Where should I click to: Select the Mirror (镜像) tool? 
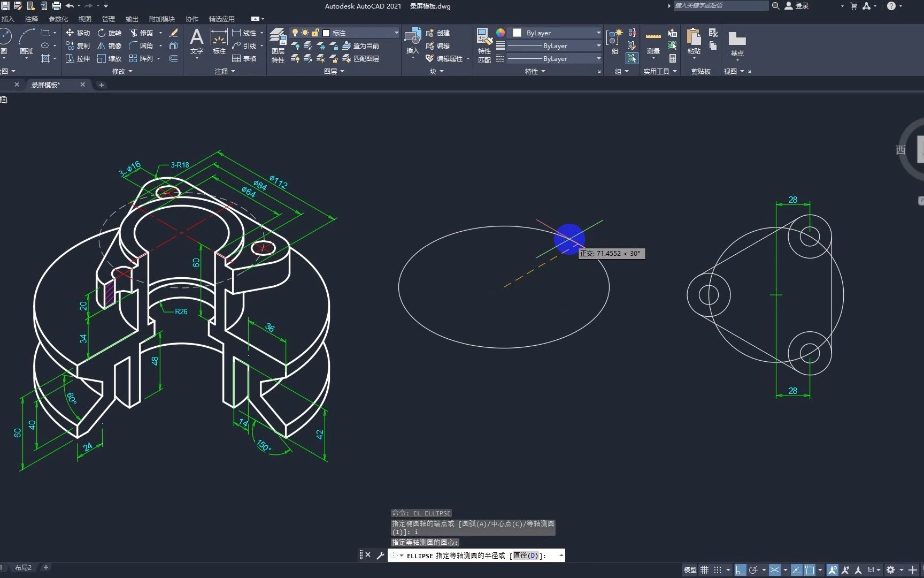click(x=110, y=45)
